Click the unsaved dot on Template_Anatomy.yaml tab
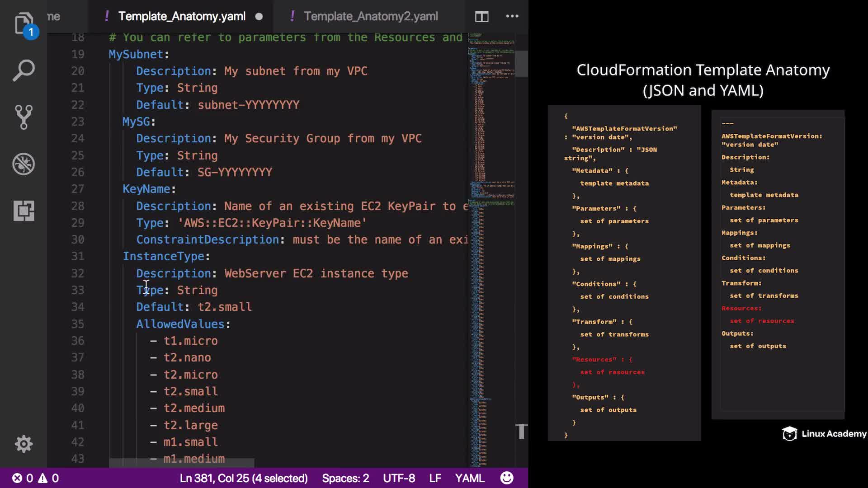This screenshot has height=488, width=868. point(259,17)
